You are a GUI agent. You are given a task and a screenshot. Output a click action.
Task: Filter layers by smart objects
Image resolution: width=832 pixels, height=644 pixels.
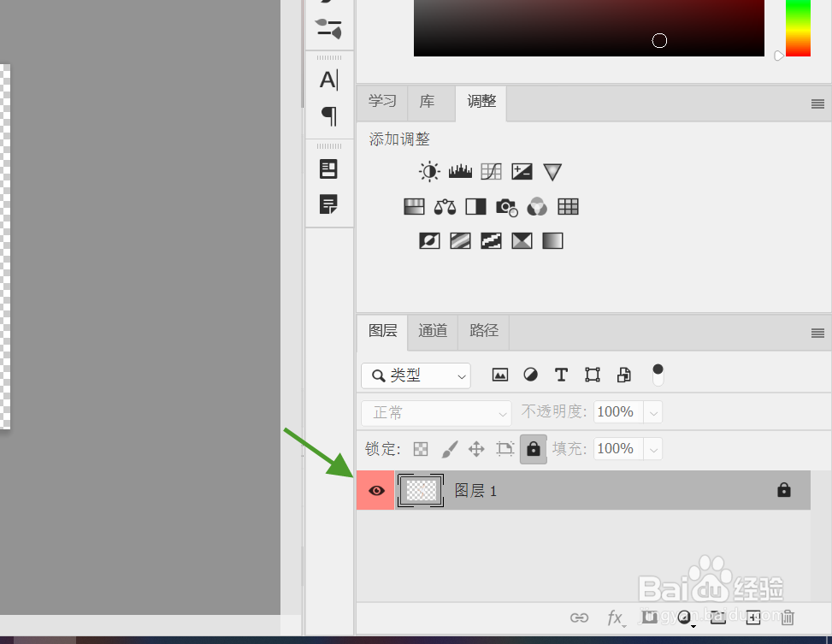624,375
